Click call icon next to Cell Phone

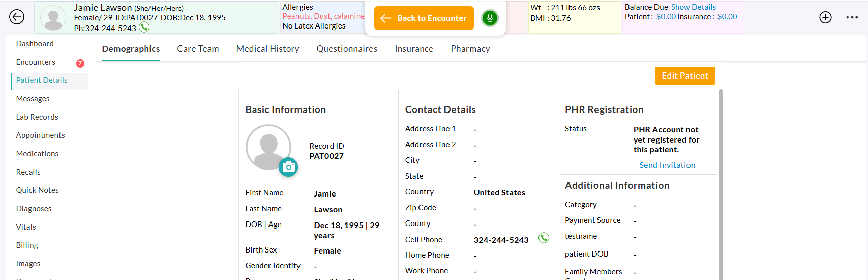tap(544, 238)
